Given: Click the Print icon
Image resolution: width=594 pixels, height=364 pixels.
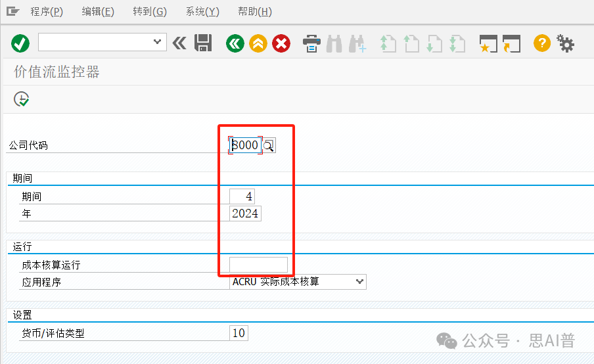Looking at the screenshot, I should 311,43.
